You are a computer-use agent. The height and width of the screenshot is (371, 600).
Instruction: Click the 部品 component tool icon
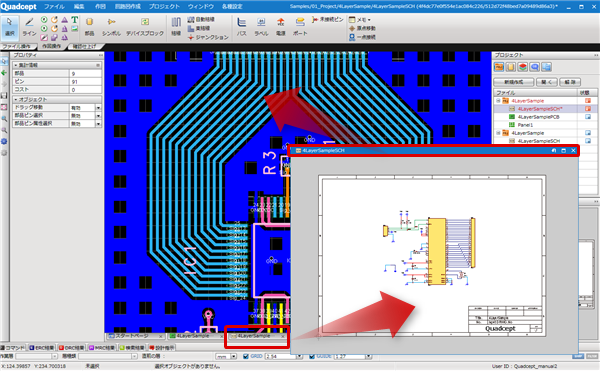(89, 27)
